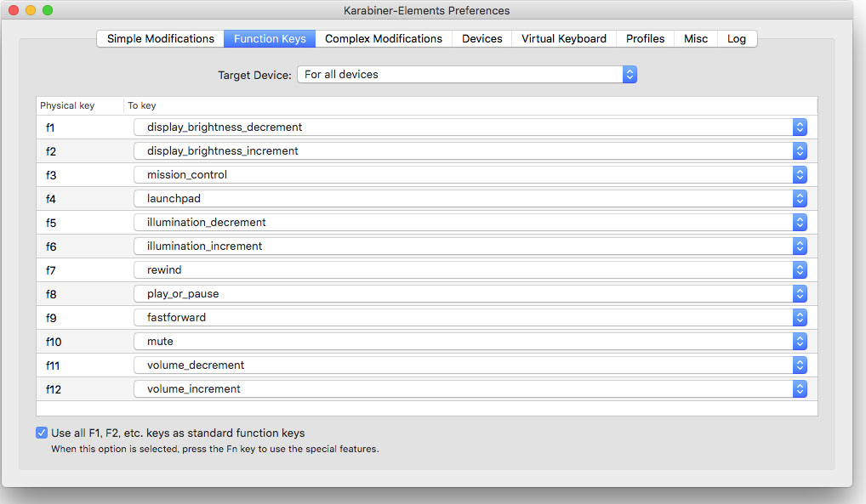Click the Target Device label
The image size is (866, 504).
[254, 75]
